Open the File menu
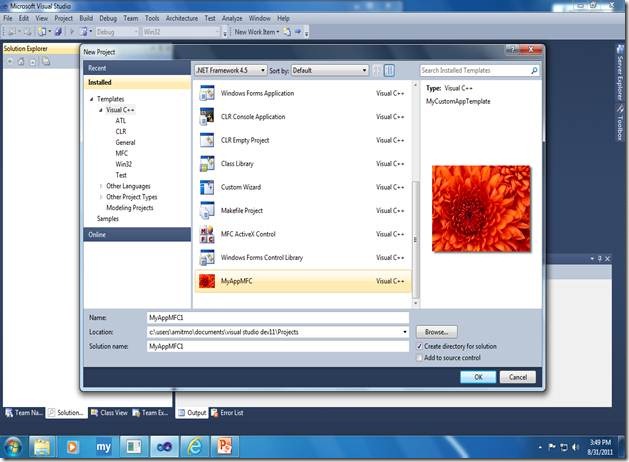 [x=8, y=18]
